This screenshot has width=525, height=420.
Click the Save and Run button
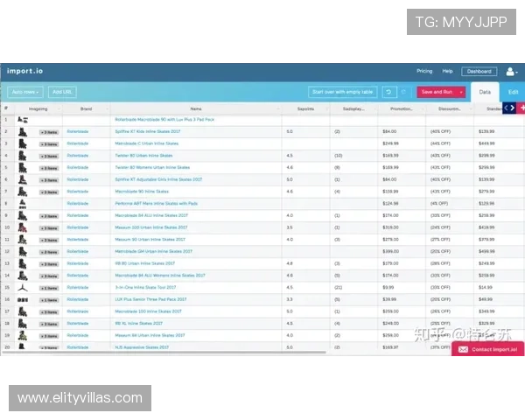coord(437,92)
